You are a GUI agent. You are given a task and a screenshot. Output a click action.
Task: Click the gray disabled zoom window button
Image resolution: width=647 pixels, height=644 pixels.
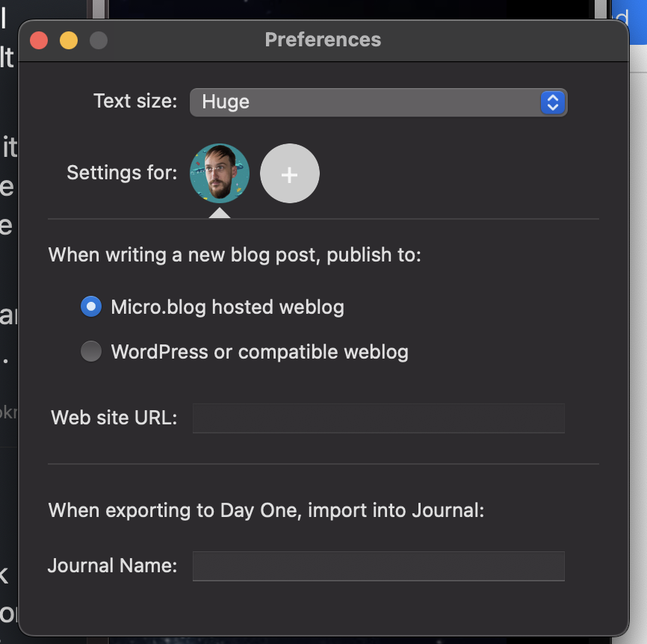point(98,40)
